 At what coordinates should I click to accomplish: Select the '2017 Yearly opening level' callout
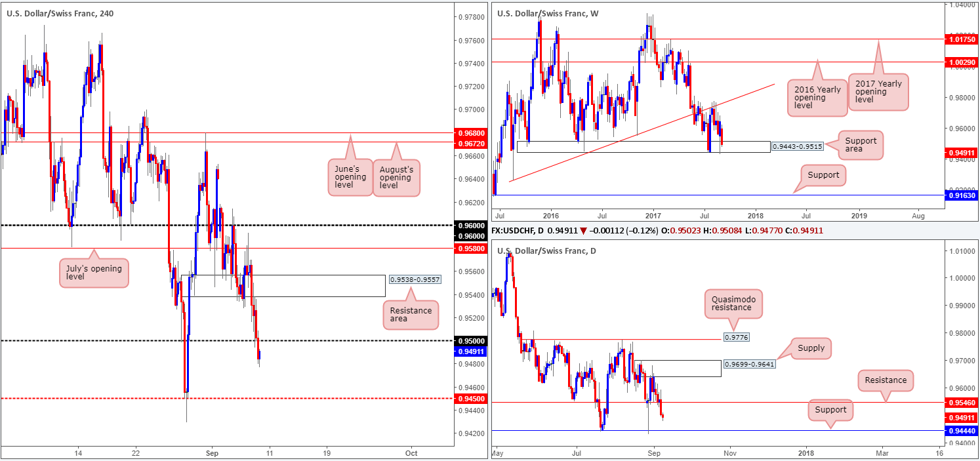[878, 92]
